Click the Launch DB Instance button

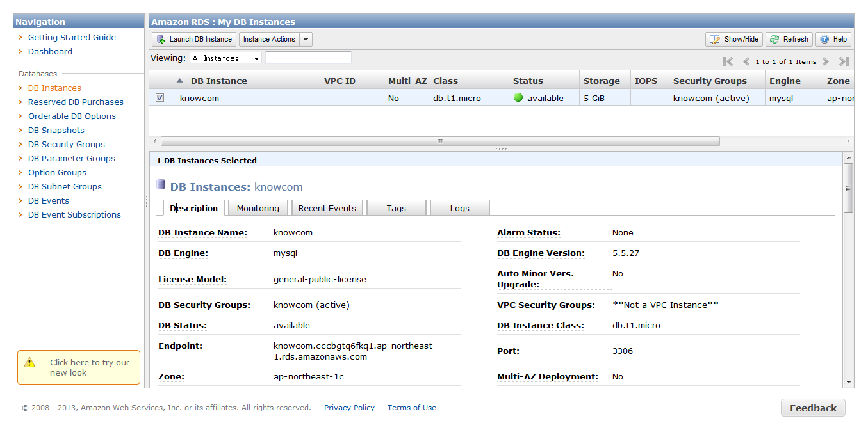[x=194, y=40]
